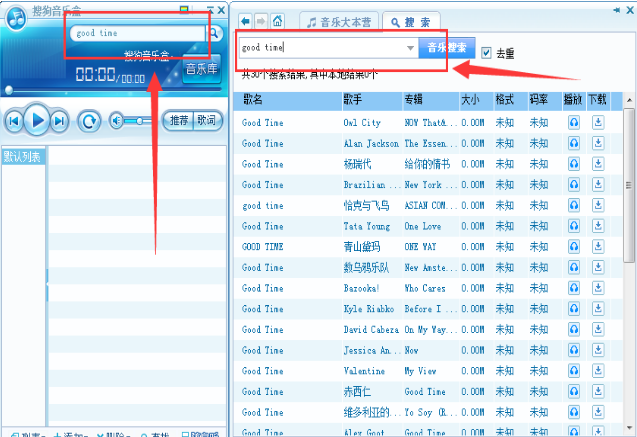Sort by 大小 column header
The height and width of the screenshot is (437, 637).
[x=476, y=100]
